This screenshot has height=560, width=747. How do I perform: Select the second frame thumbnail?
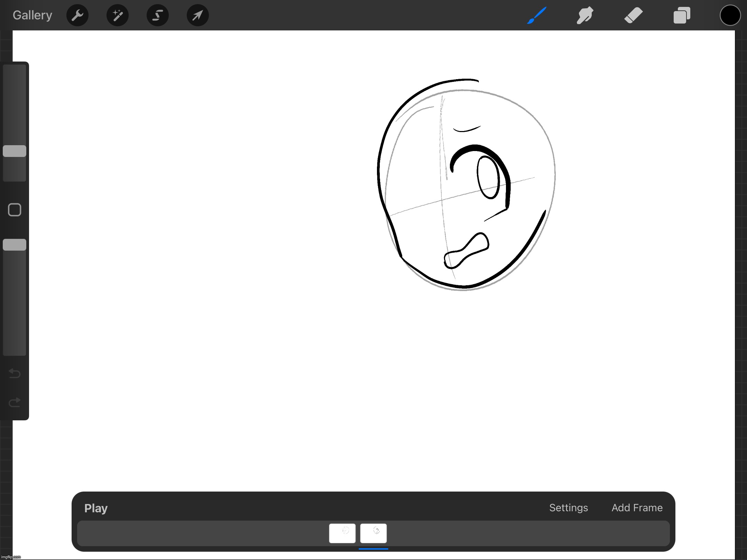click(373, 533)
